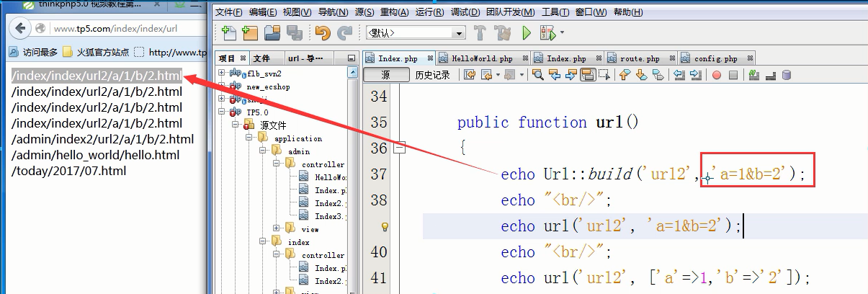The height and width of the screenshot is (294, 868).
Task: Click the Find Selection magnifier icon
Action: (x=538, y=74)
